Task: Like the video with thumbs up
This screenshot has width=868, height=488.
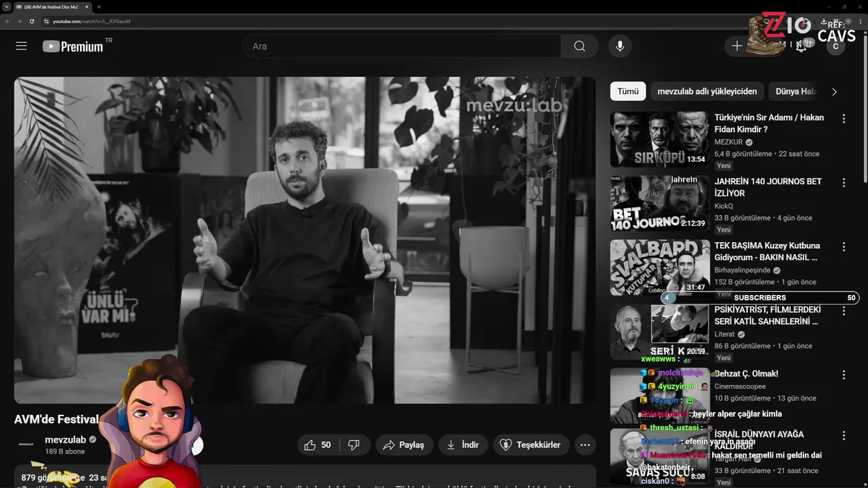Action: click(x=317, y=445)
